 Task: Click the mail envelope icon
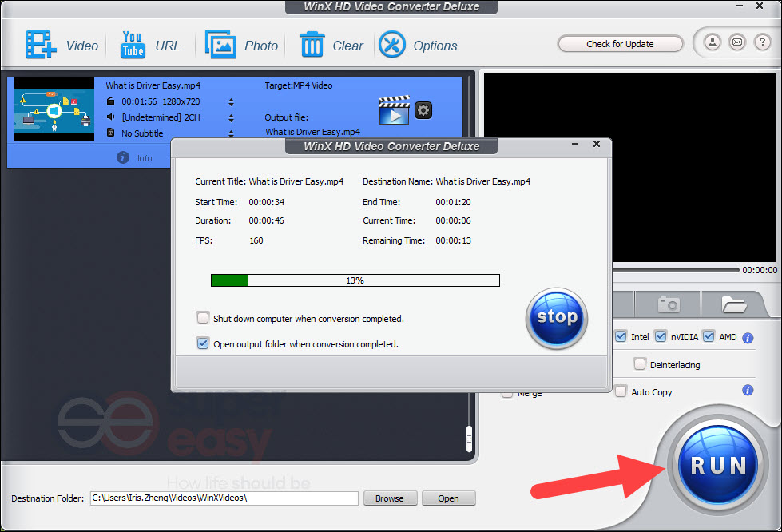737,43
